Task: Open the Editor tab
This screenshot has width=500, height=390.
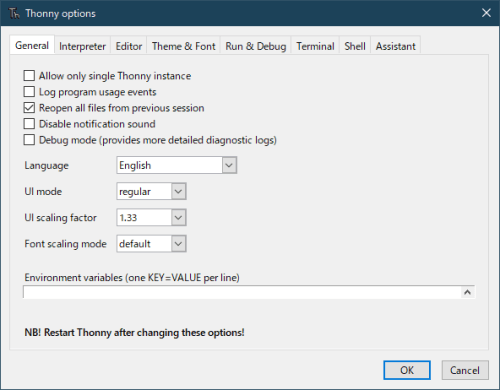Action: (x=129, y=46)
